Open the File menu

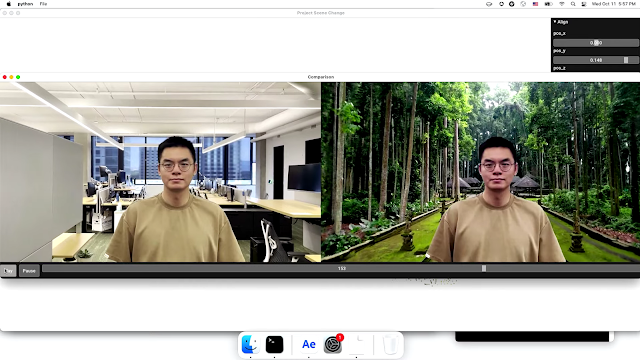pos(43,4)
